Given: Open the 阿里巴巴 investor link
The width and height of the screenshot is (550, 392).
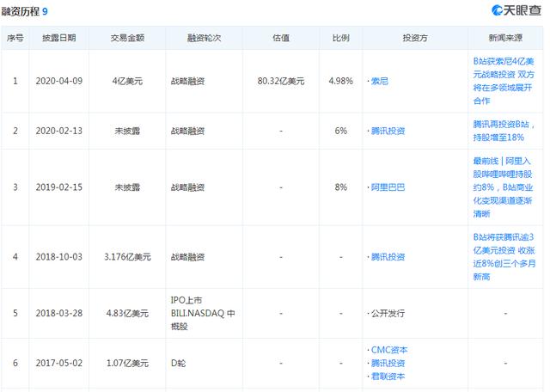Looking at the screenshot, I should point(388,187).
